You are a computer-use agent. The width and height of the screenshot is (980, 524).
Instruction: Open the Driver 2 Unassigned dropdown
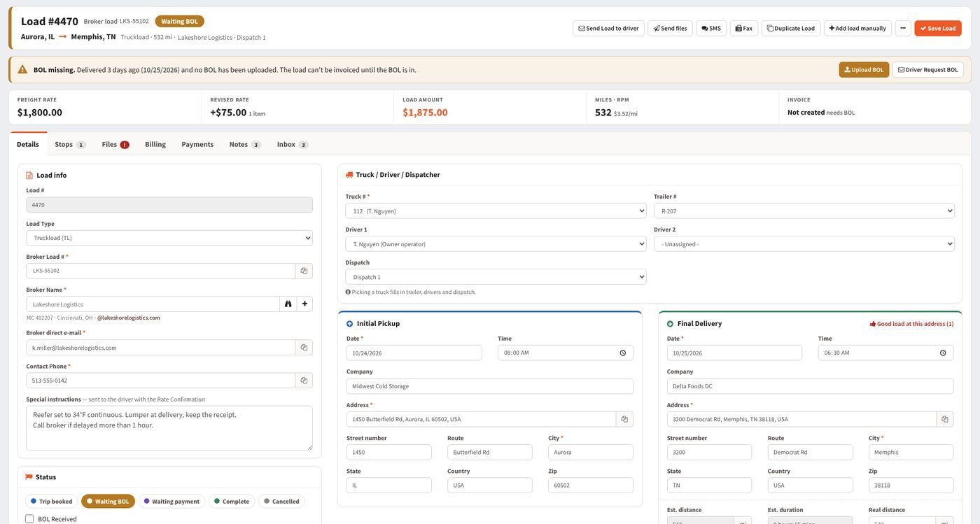point(804,244)
